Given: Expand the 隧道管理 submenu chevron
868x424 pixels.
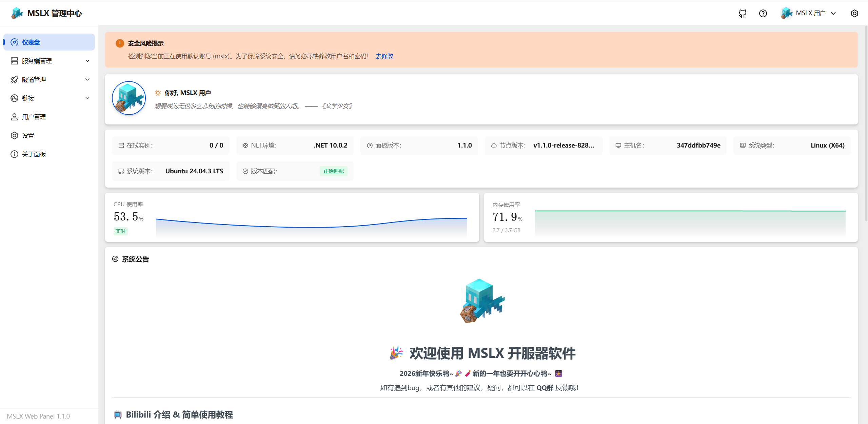Looking at the screenshot, I should point(87,79).
